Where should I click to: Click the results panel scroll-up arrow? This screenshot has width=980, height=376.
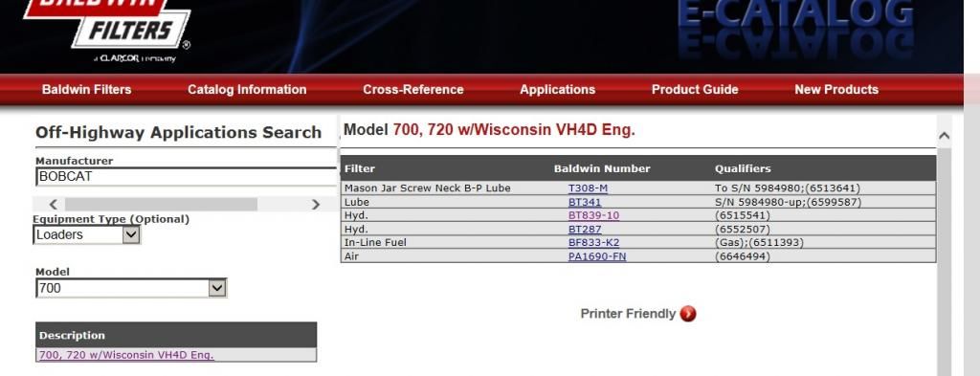click(x=944, y=135)
